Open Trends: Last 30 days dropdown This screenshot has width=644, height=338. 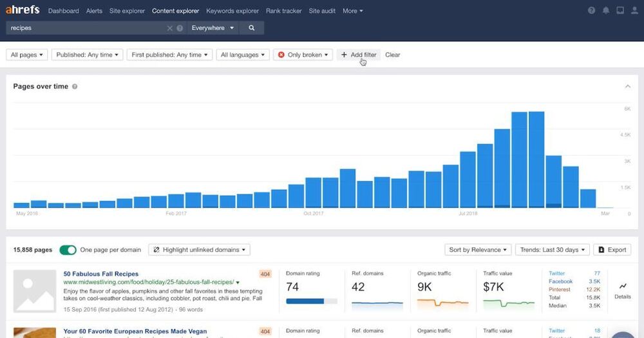click(553, 250)
